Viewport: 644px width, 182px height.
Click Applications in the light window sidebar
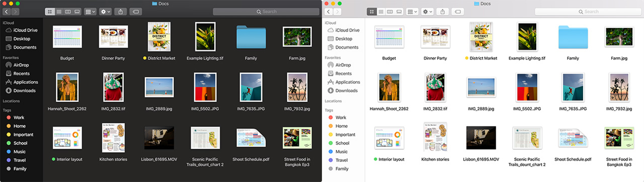click(x=347, y=82)
